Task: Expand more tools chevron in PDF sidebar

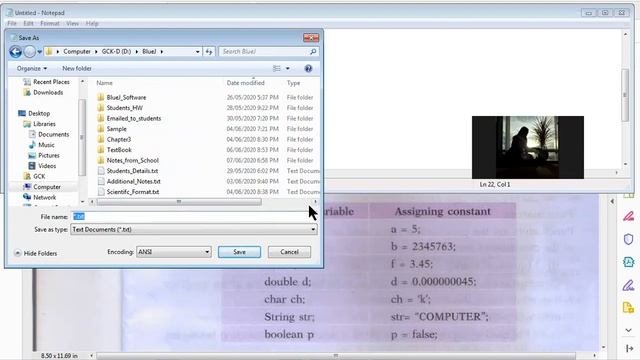Action: click(629, 330)
